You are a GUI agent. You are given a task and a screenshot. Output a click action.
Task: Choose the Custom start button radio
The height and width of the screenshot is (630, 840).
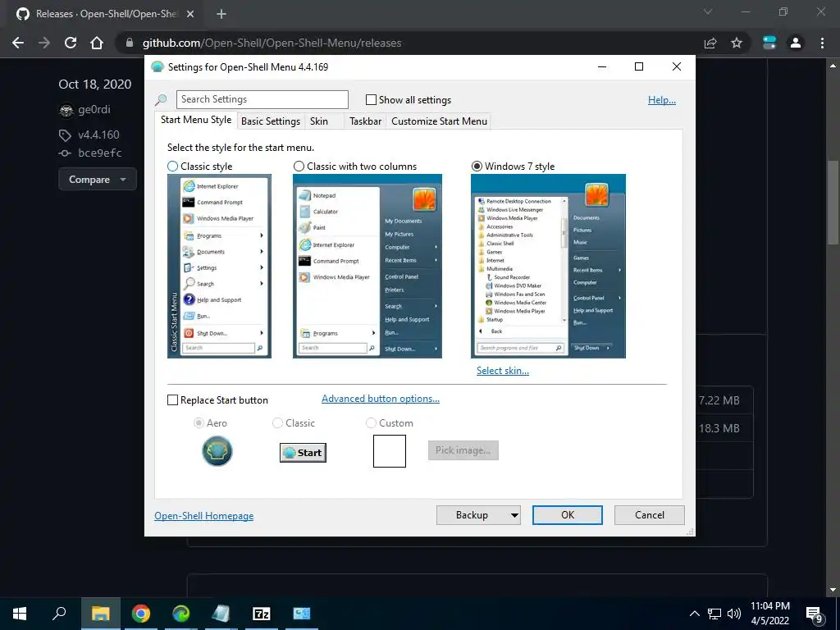pos(371,423)
